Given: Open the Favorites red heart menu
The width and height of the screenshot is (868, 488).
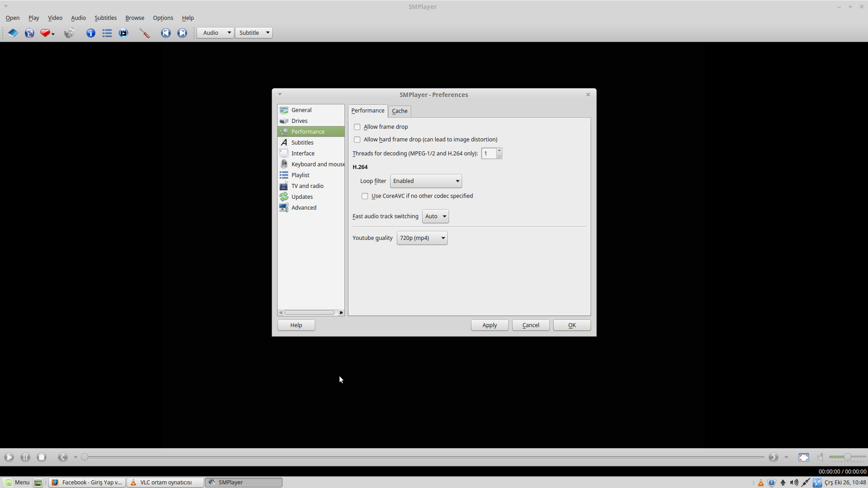Looking at the screenshot, I should pyautogui.click(x=47, y=33).
